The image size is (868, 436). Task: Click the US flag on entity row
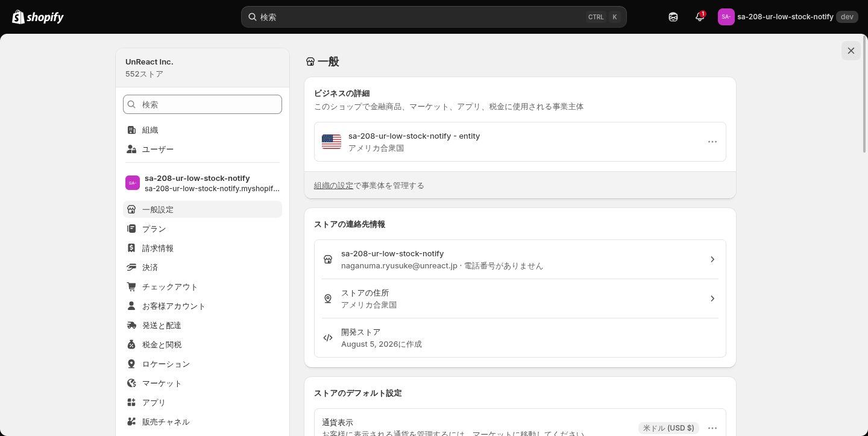(x=332, y=142)
